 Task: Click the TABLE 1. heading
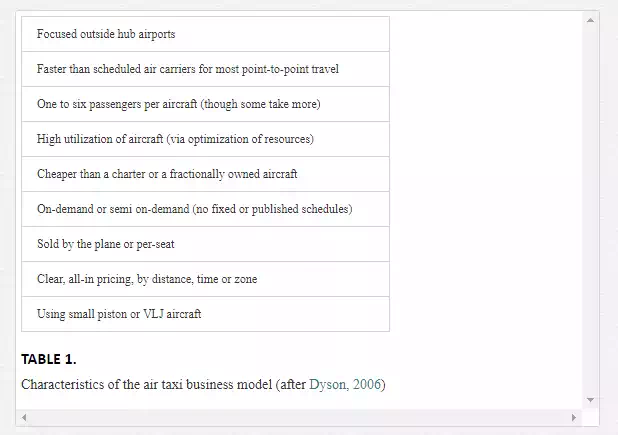click(x=48, y=359)
